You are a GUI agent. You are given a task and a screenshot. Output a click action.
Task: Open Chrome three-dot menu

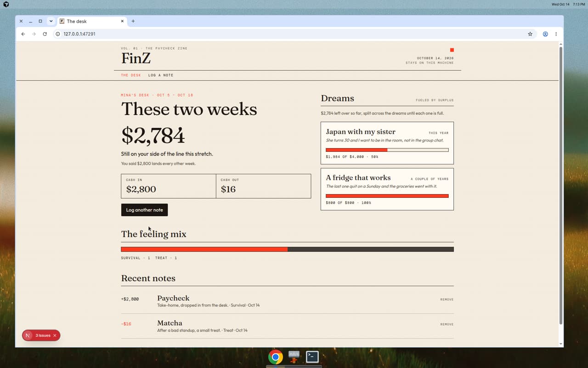click(x=556, y=34)
